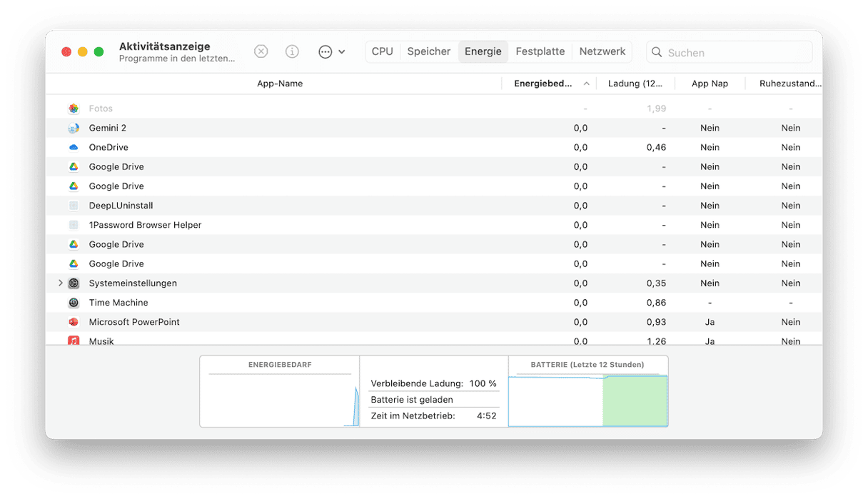
Task: Click the 0,46 charge value for OneDrive
Action: pos(656,147)
